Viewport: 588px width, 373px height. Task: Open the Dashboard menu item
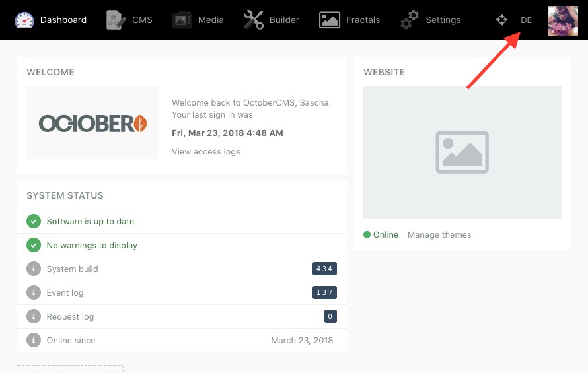point(51,20)
